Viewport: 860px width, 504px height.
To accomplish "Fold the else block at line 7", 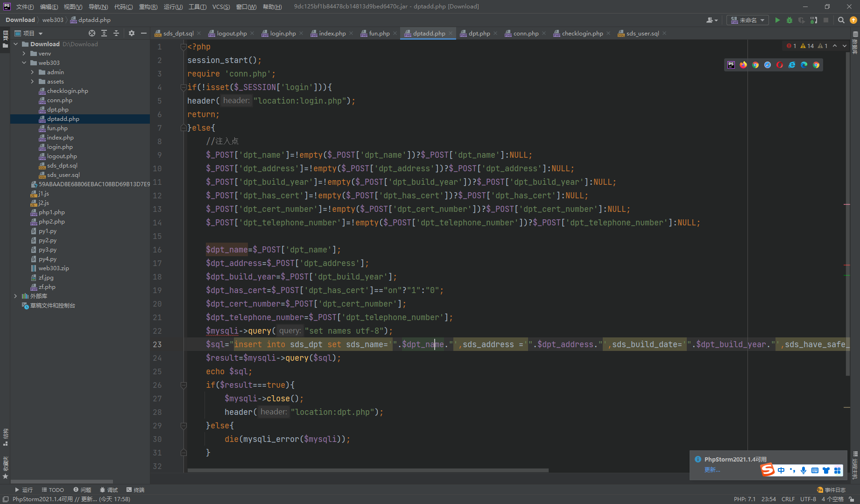I will (183, 128).
